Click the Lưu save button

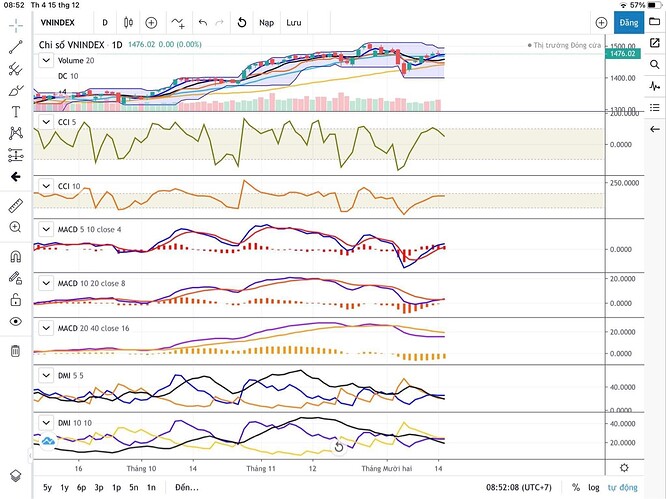click(293, 23)
